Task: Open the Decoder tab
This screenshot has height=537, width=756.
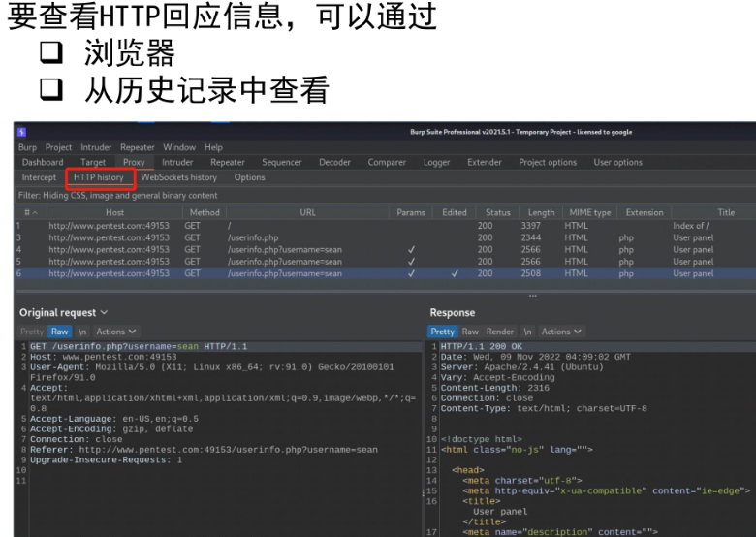Action: [334, 163]
